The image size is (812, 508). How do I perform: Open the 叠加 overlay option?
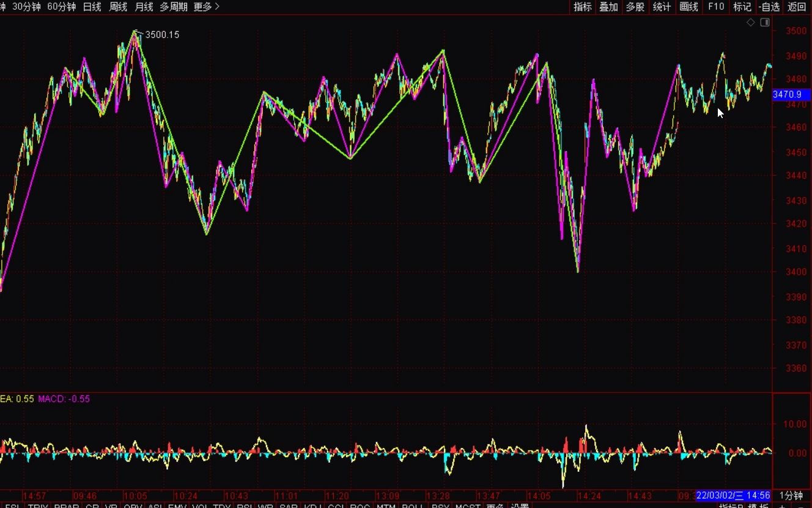pyautogui.click(x=609, y=7)
